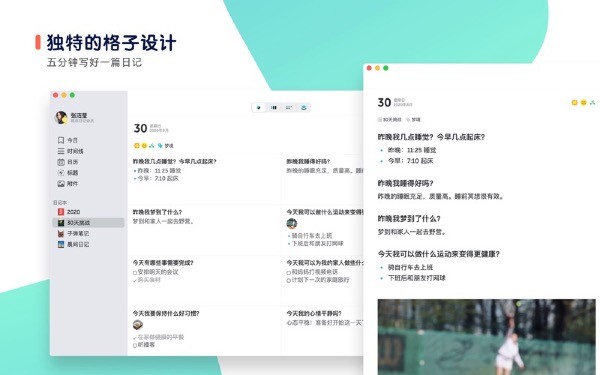Click the green activity icon in grid window
600x375 pixels.
[152, 145]
